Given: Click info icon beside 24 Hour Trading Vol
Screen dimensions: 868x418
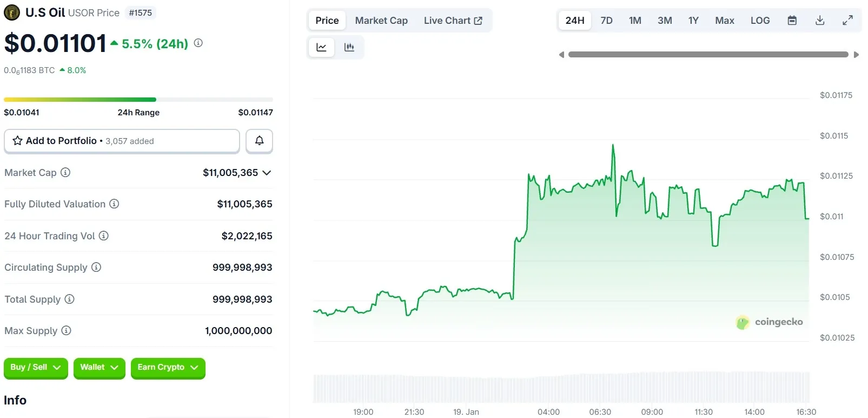Looking at the screenshot, I should (x=104, y=236).
